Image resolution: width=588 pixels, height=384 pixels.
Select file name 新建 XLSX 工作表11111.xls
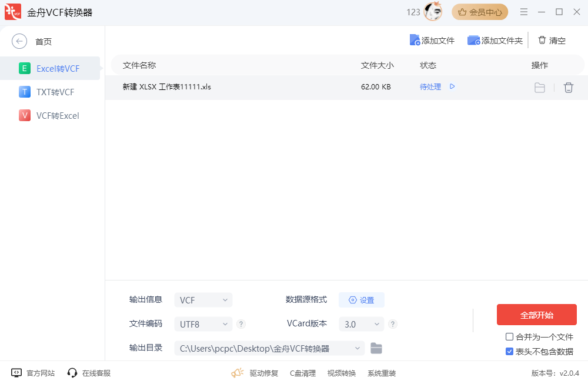(167, 86)
